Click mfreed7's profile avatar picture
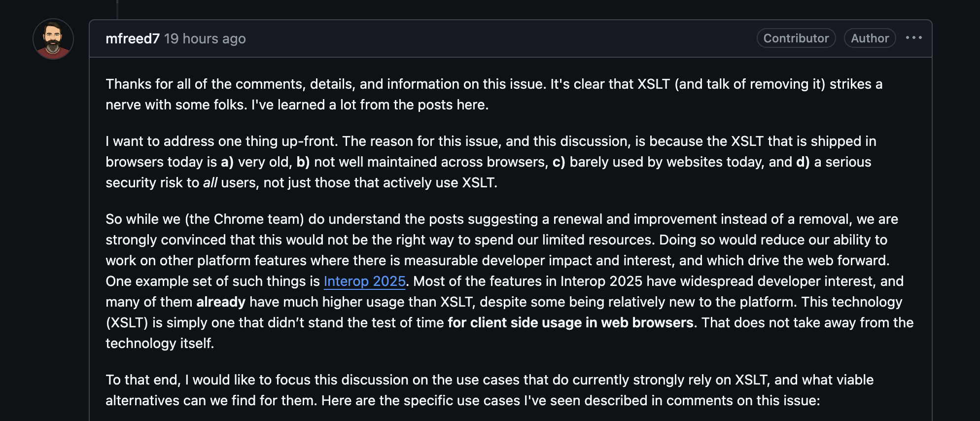 pos(53,39)
